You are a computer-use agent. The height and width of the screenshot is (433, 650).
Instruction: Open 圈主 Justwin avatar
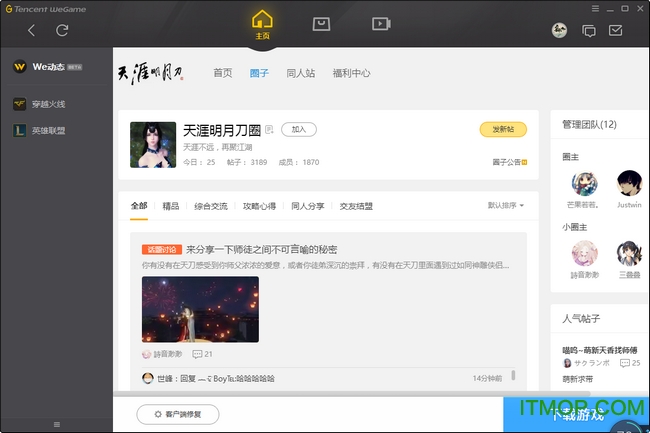(x=629, y=183)
